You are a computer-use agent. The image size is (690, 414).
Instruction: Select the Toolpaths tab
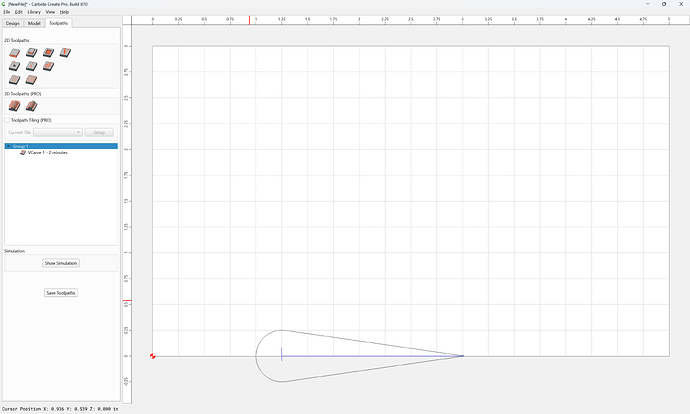[x=59, y=23]
